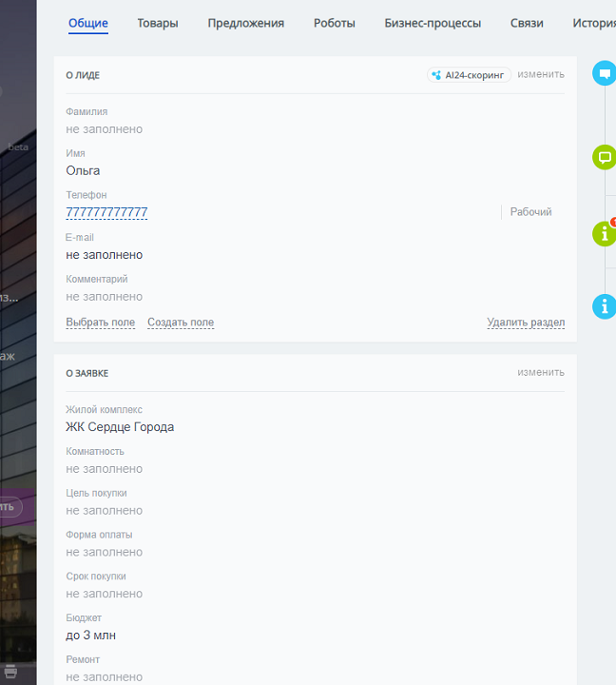Click the green comment timeline icon
The width and height of the screenshot is (616, 685).
[x=605, y=157]
